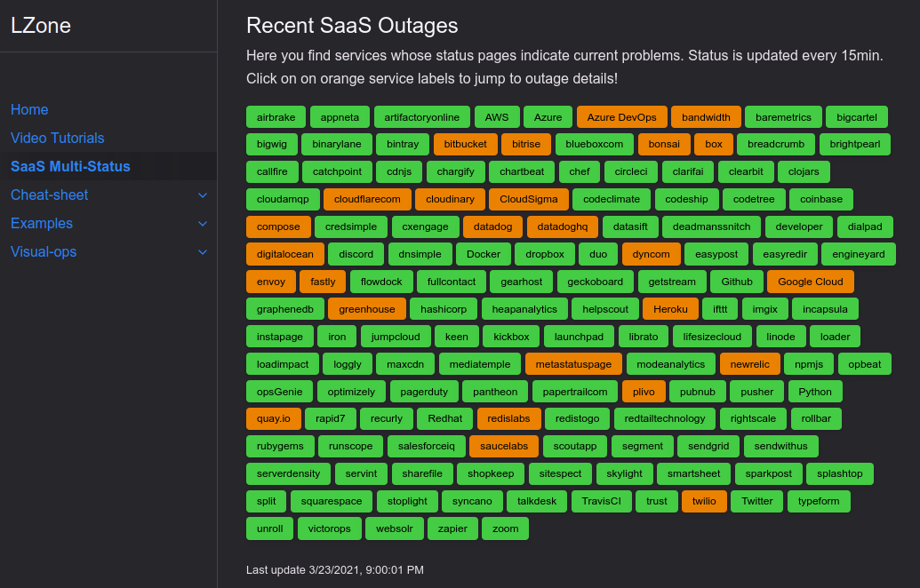
Task: Expand the Cheat-sheet menu chevron
Action: coord(203,195)
